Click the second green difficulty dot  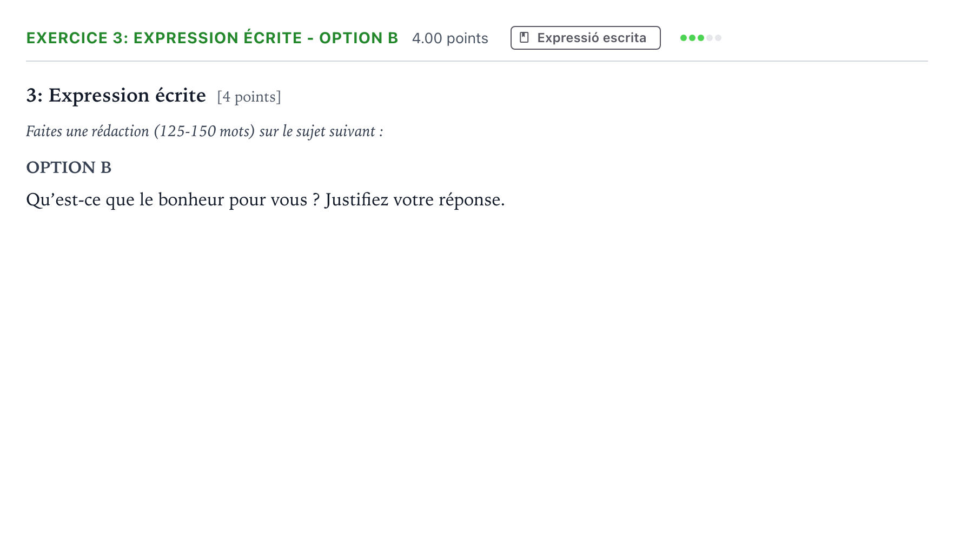[692, 38]
